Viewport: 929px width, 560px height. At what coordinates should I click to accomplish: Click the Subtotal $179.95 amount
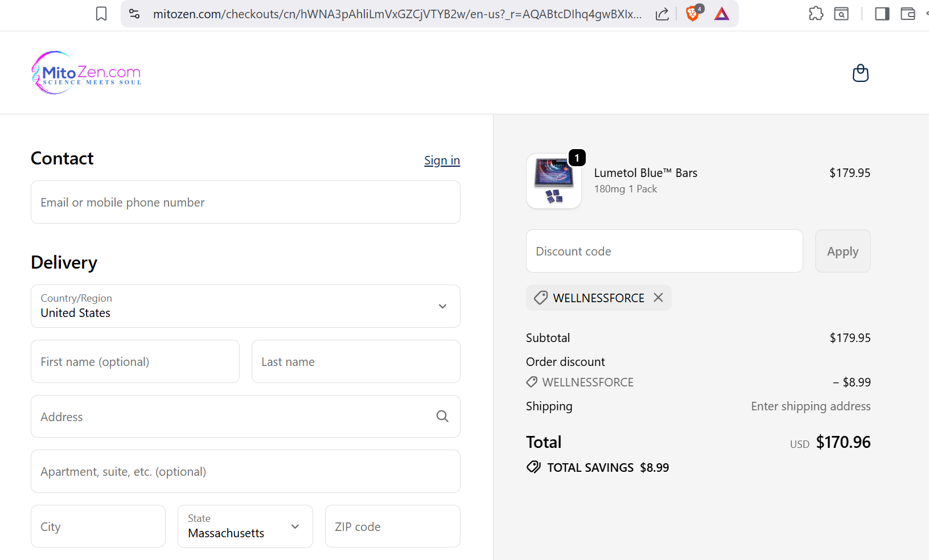(x=850, y=338)
